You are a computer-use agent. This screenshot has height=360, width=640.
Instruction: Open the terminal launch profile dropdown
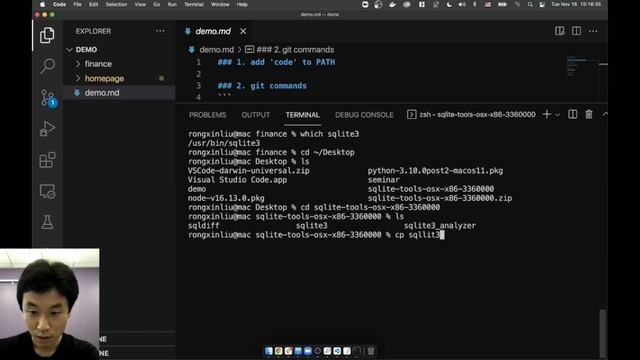tap(557, 115)
